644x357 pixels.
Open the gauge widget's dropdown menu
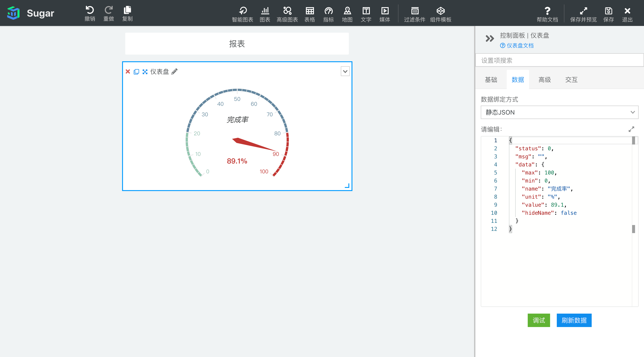click(345, 72)
